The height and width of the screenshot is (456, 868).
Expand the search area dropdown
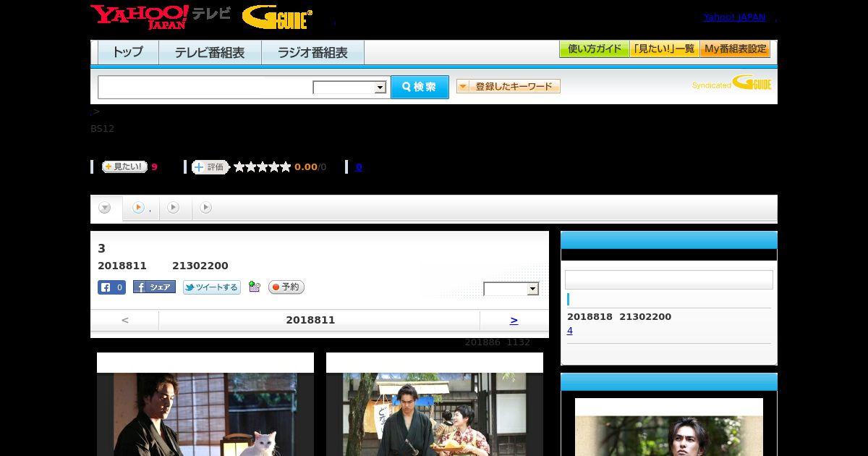click(349, 88)
